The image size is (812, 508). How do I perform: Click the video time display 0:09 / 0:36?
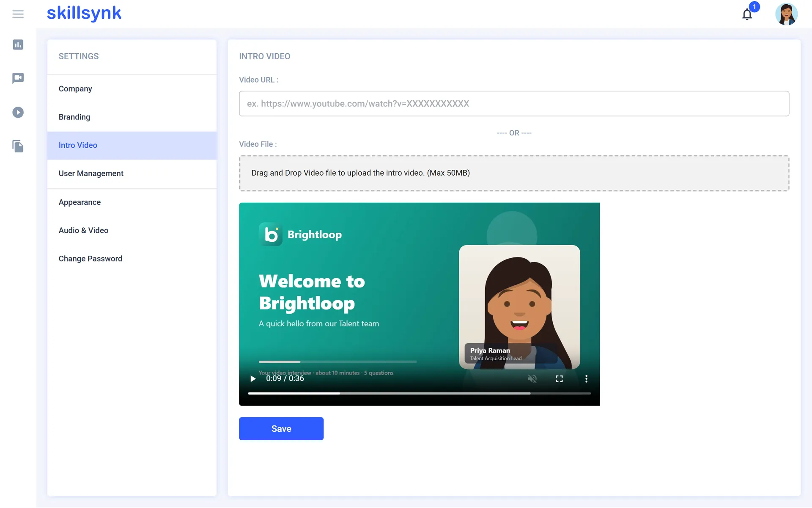(x=285, y=378)
